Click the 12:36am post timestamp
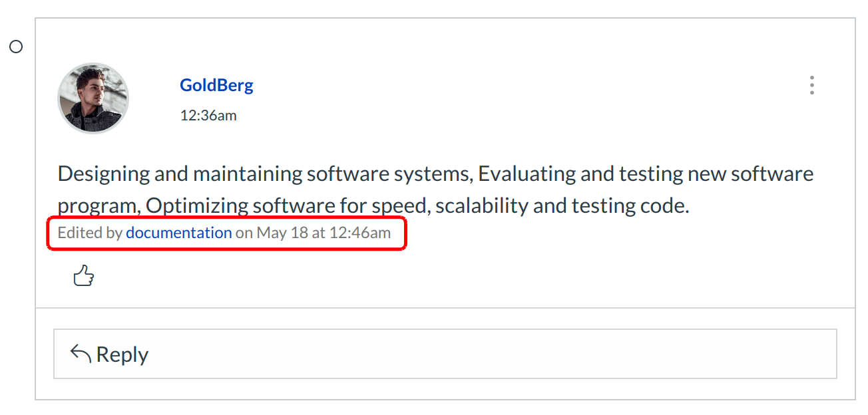Viewport: 868px width, 415px height. 208,116
